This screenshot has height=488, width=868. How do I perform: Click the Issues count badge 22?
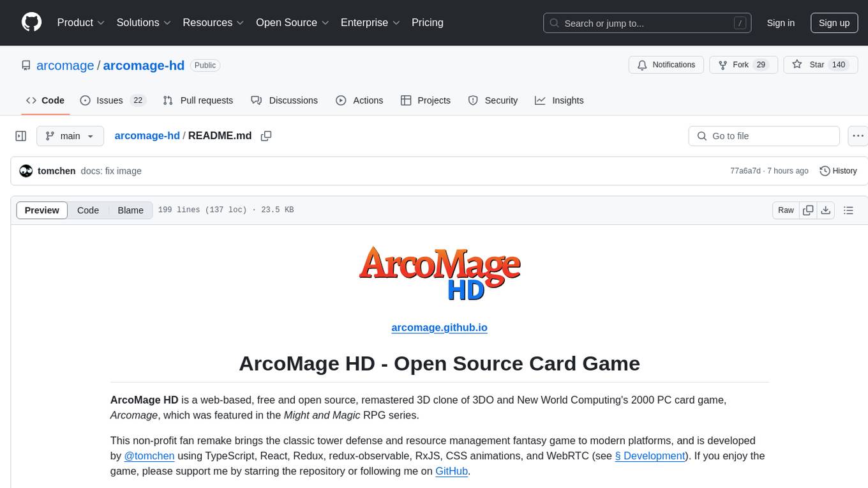138,100
